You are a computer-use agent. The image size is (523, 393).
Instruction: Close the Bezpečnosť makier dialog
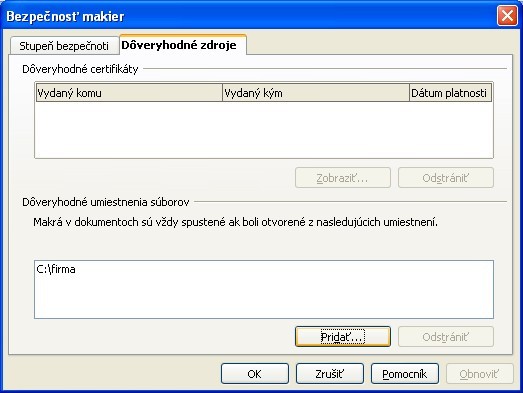click(x=507, y=15)
